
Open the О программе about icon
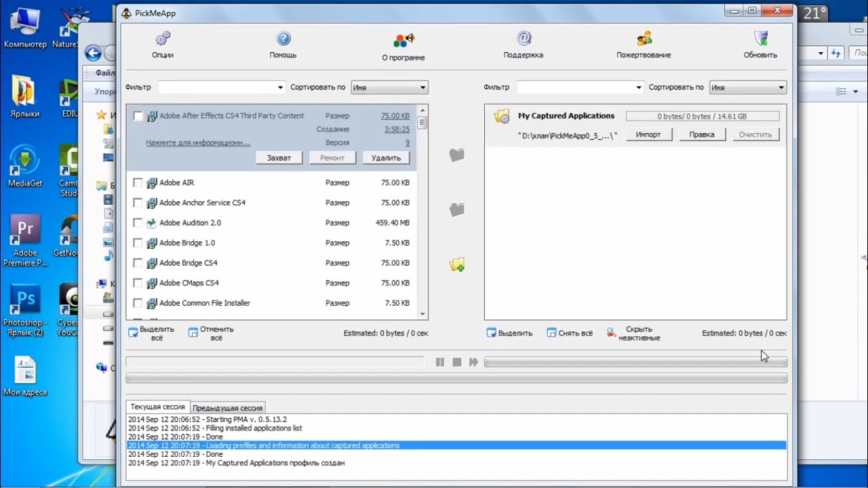click(x=403, y=40)
